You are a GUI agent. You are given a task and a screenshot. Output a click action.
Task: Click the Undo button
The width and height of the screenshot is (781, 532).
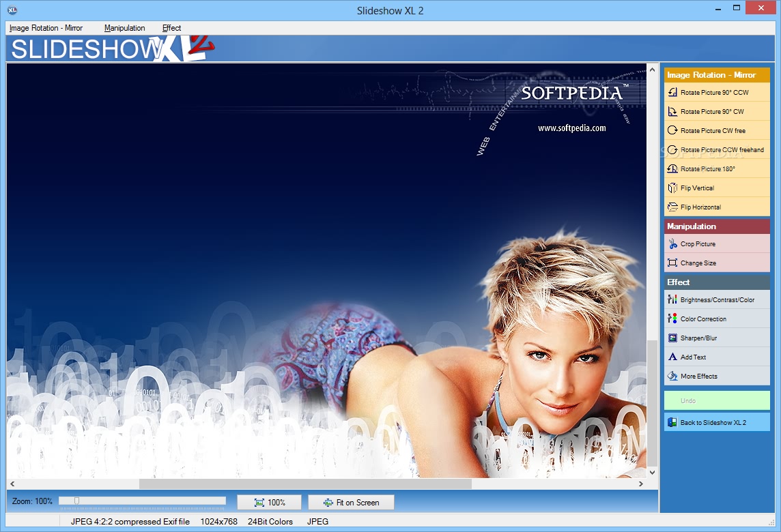pyautogui.click(x=717, y=400)
